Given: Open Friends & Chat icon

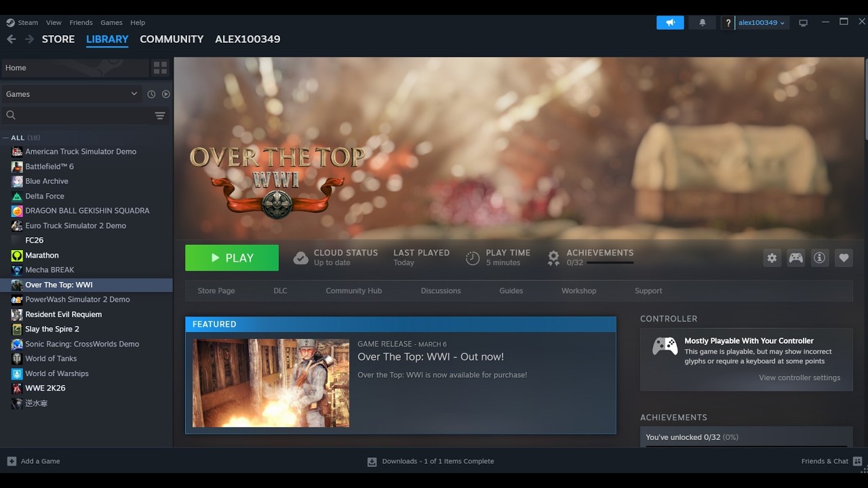Looking at the screenshot, I should point(857,461).
